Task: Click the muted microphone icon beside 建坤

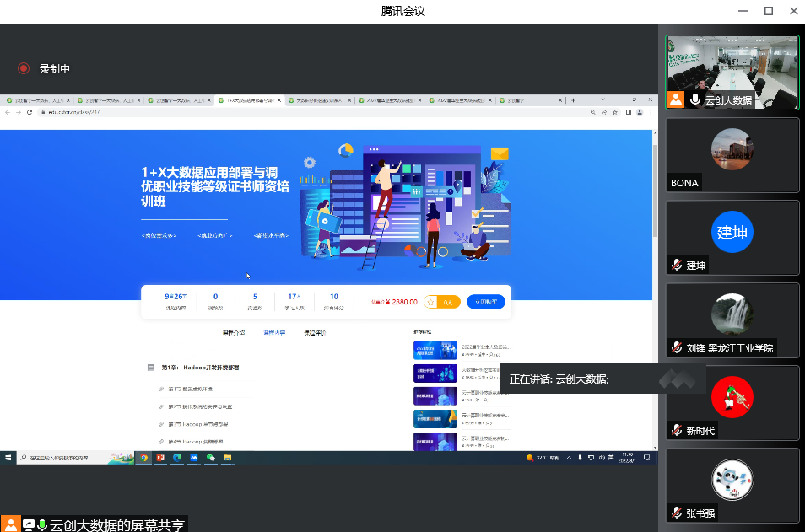Action: click(x=676, y=266)
